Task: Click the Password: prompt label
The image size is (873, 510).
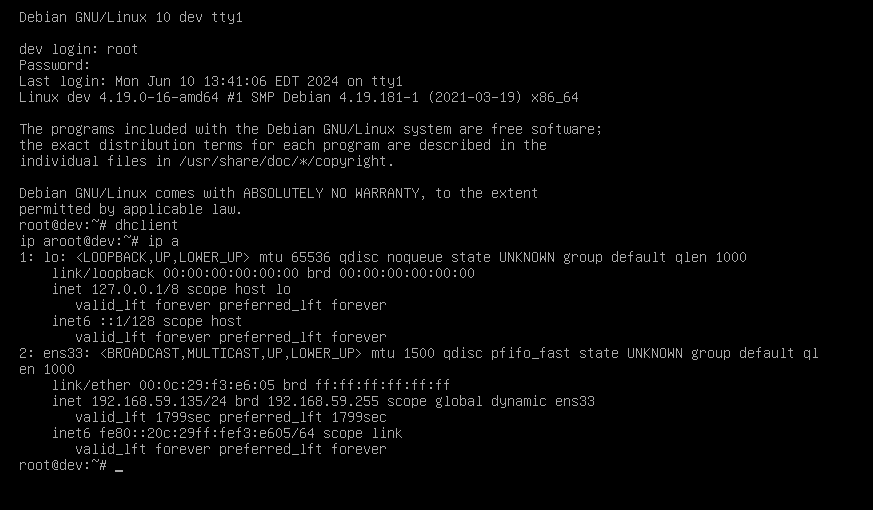Action: coord(55,65)
